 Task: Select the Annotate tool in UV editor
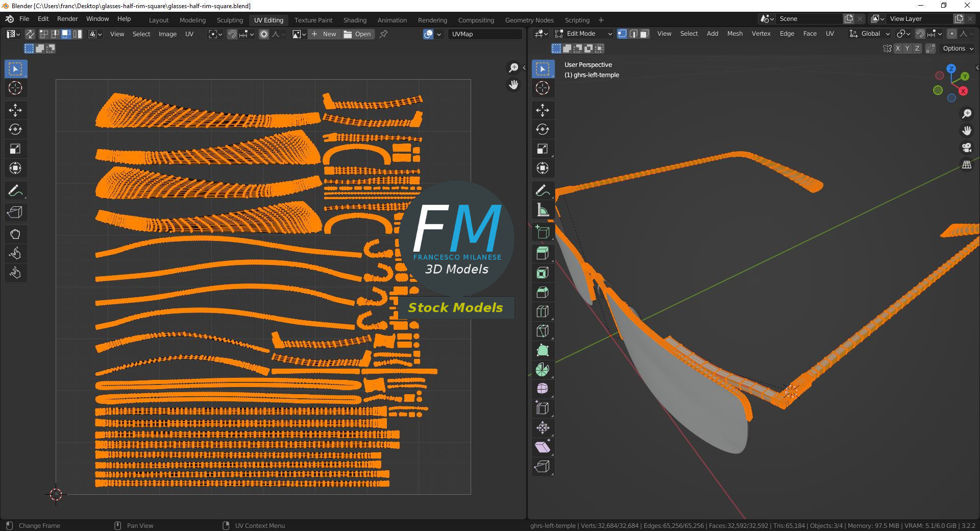point(15,190)
